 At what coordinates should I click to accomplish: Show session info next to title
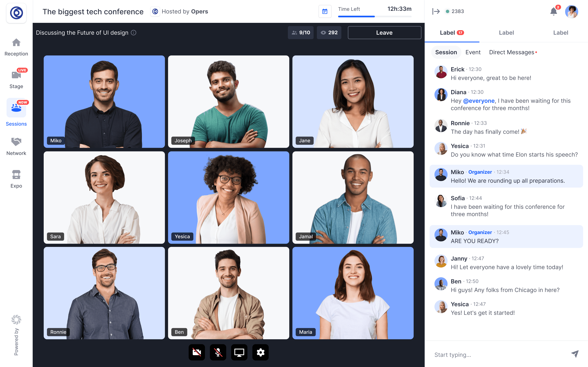(x=134, y=33)
